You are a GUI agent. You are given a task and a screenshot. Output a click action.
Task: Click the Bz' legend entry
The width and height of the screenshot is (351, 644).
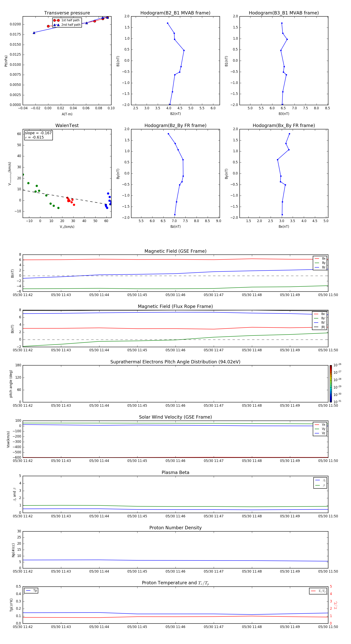click(x=320, y=323)
